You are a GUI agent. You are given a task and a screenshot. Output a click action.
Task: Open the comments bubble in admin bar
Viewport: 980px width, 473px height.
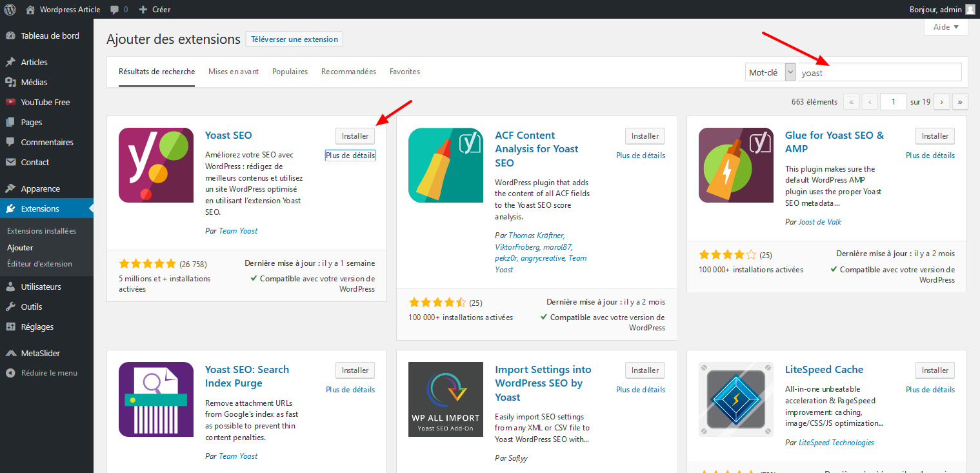(114, 10)
